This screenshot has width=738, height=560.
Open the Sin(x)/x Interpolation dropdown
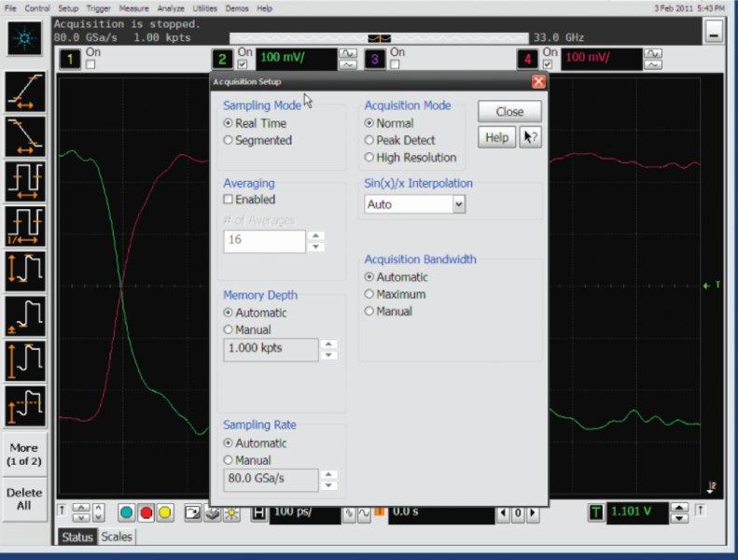[458, 204]
